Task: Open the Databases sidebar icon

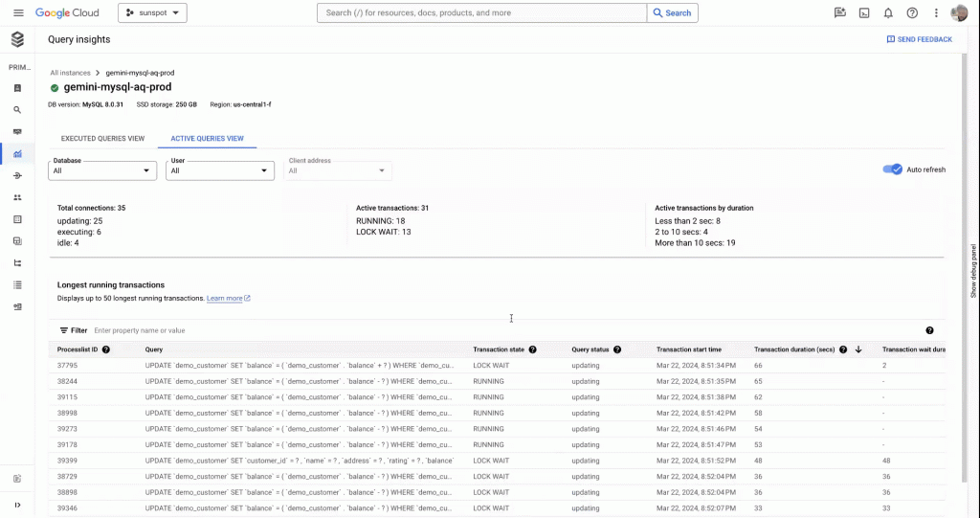Action: click(17, 219)
